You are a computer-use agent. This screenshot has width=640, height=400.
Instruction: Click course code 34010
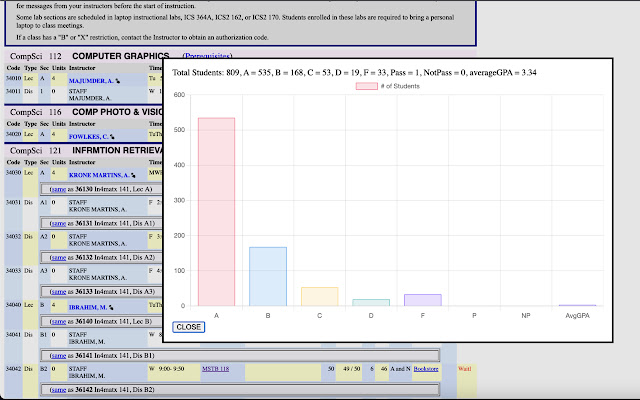13,78
